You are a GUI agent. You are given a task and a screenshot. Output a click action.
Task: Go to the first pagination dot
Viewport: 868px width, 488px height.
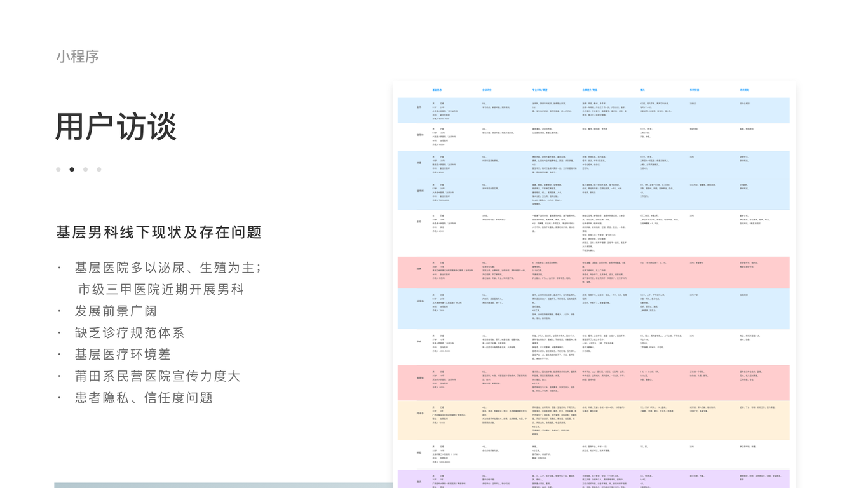(58, 170)
